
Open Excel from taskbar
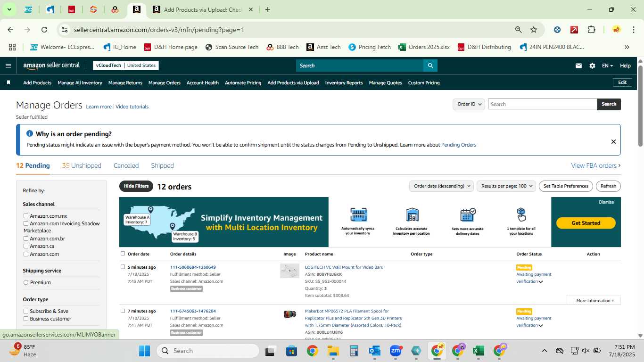478,351
